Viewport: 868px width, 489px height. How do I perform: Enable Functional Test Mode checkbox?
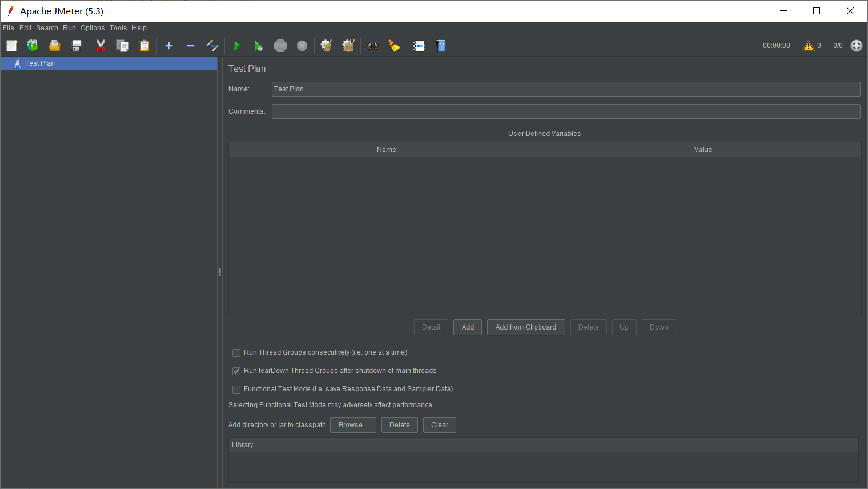pyautogui.click(x=236, y=390)
